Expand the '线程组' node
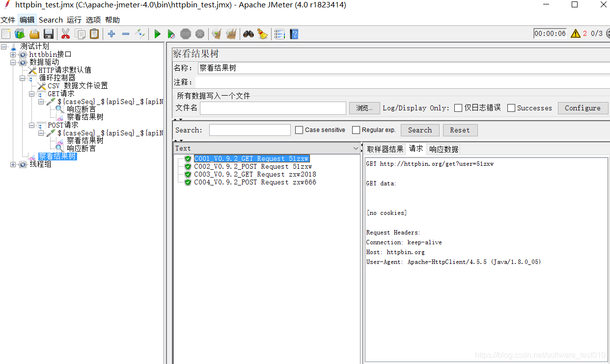Screen dimensions: 610x364 (x=13, y=164)
